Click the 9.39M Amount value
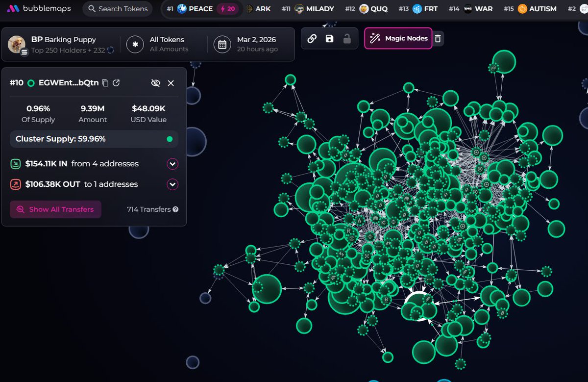Image resolution: width=588 pixels, height=382 pixels. pyautogui.click(x=93, y=108)
